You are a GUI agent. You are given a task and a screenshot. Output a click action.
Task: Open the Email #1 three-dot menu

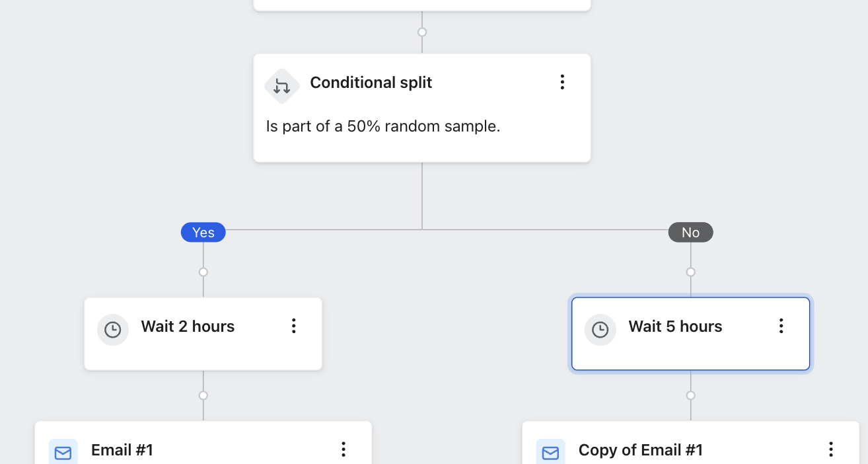click(344, 449)
